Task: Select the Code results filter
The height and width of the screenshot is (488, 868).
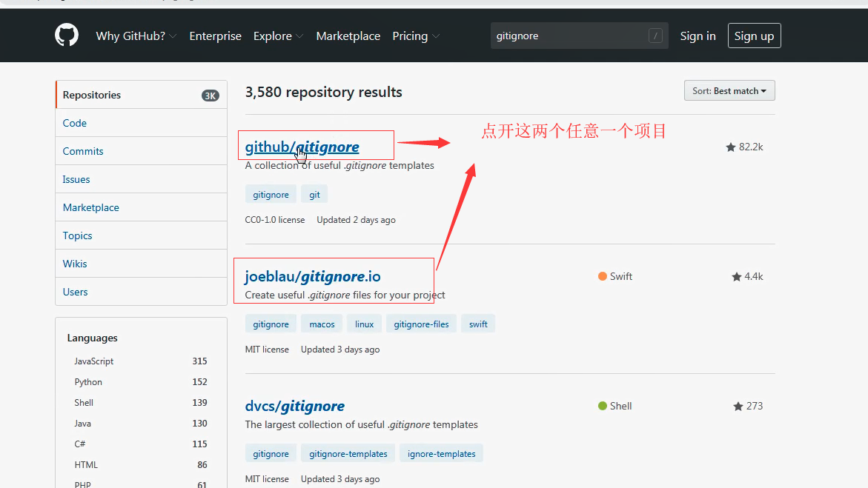Action: point(141,123)
